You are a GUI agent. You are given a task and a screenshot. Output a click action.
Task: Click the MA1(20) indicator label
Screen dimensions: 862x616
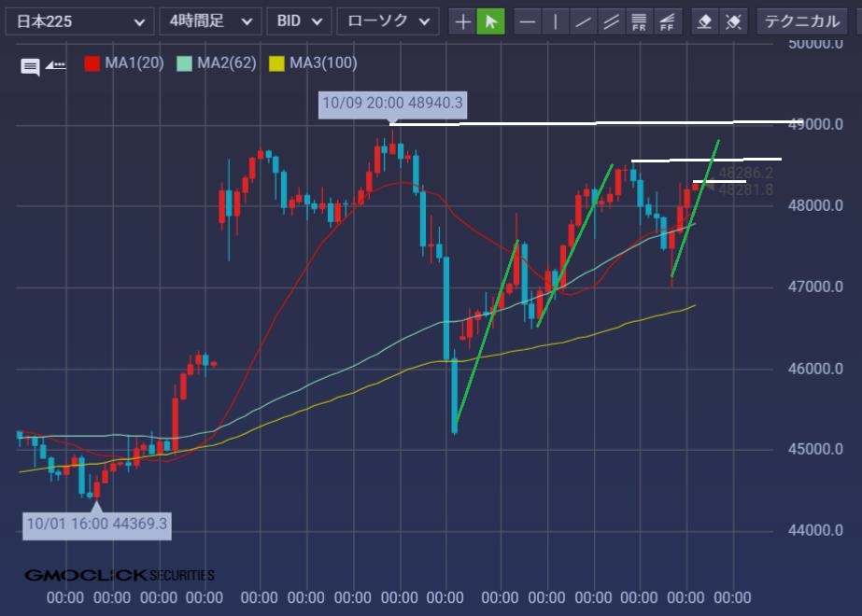(x=135, y=63)
